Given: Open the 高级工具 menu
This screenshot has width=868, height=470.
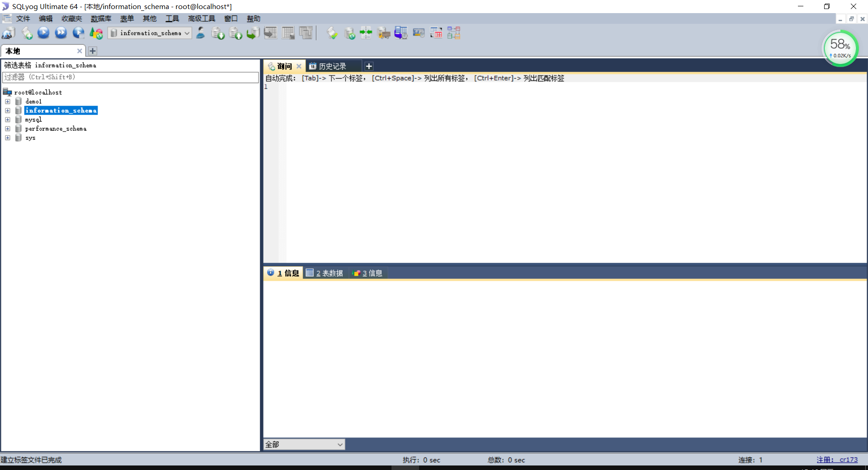Looking at the screenshot, I should coord(202,19).
